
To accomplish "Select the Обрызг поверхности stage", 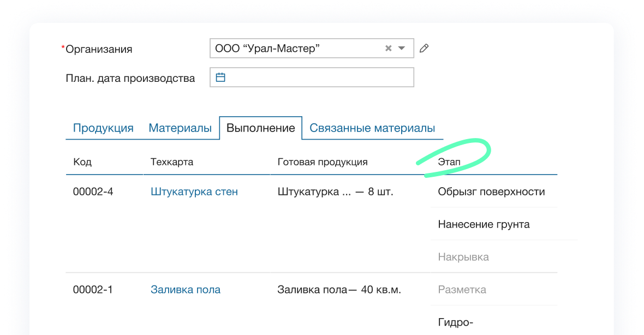I will pos(491,192).
